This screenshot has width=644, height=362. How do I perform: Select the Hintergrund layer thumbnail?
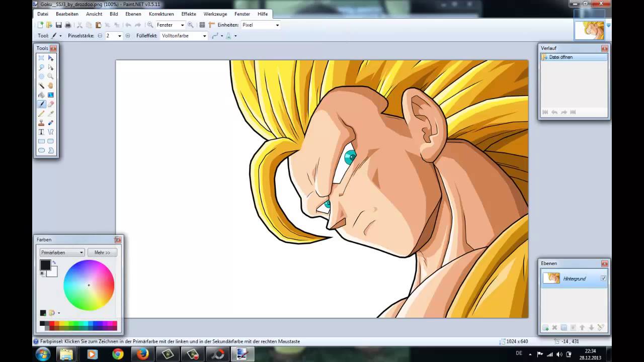tap(551, 278)
